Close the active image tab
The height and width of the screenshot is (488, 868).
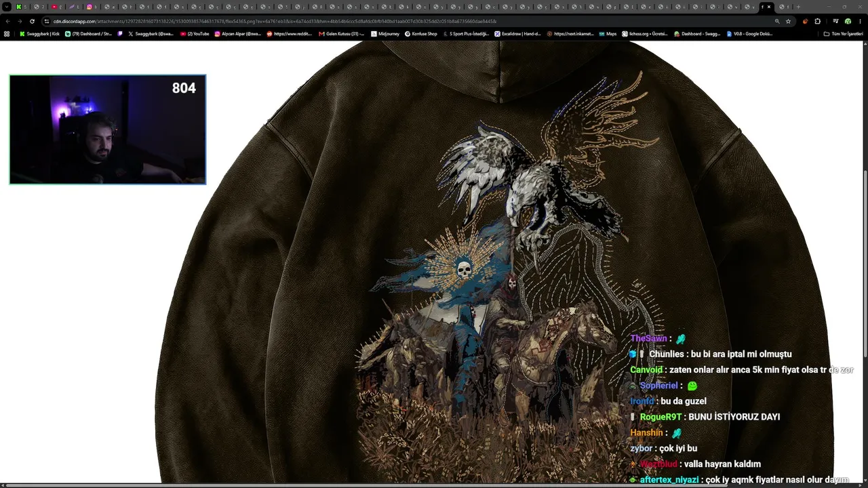coord(769,7)
